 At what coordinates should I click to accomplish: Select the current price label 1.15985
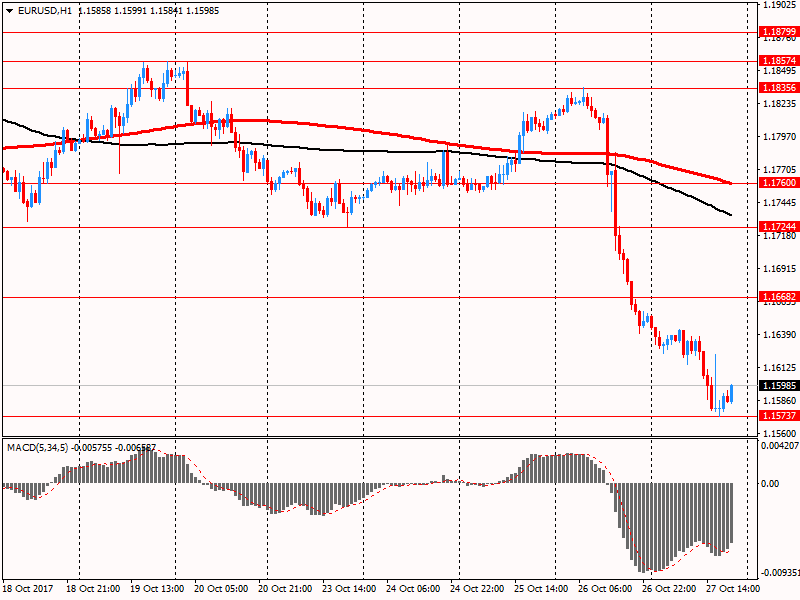779,385
